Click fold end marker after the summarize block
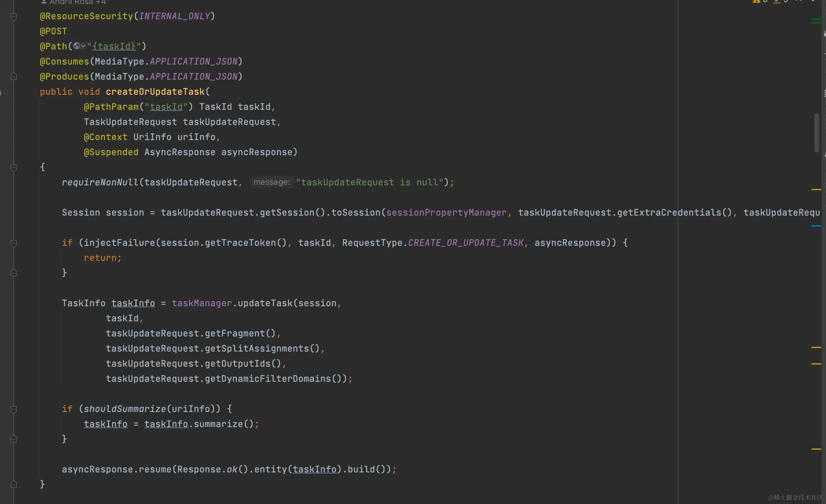The height and width of the screenshot is (504, 826). 14,439
